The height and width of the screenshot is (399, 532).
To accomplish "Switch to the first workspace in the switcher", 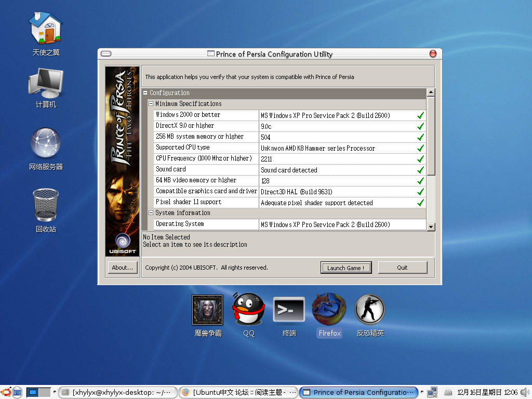I will click(x=33, y=393).
